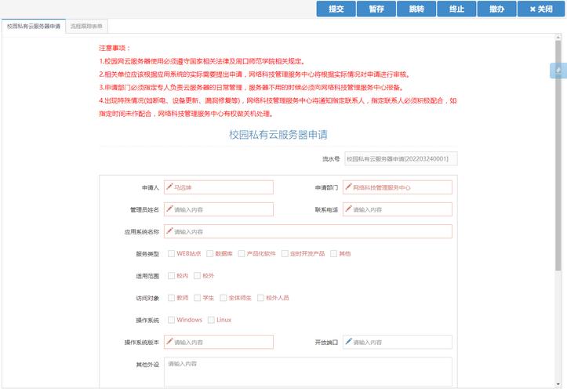The image size is (567, 392).
Task: Click the 服务类型 label
Action: [147, 254]
